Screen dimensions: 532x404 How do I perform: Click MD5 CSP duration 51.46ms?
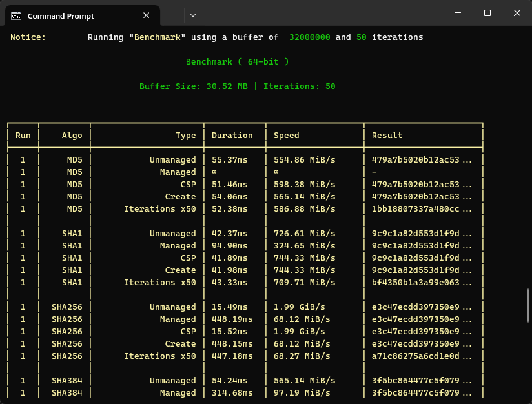pyautogui.click(x=230, y=185)
